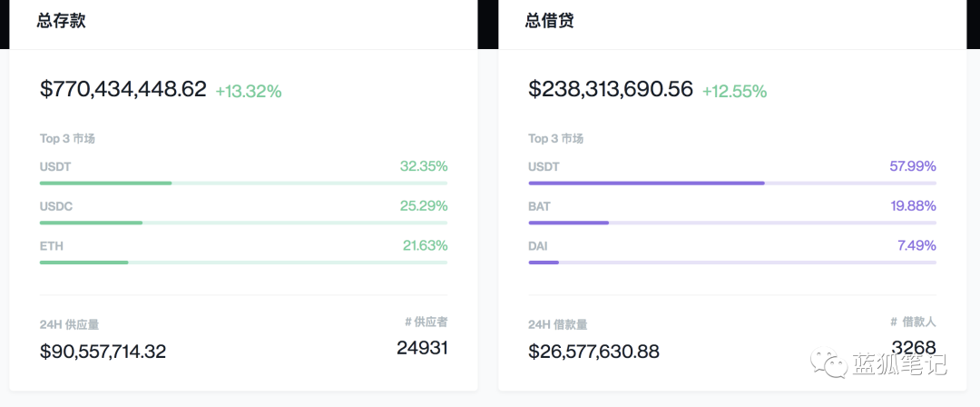Screen dimensions: 980x407
Task: Select the 24H borrow volume $26,577,630.88
Action: (x=593, y=352)
